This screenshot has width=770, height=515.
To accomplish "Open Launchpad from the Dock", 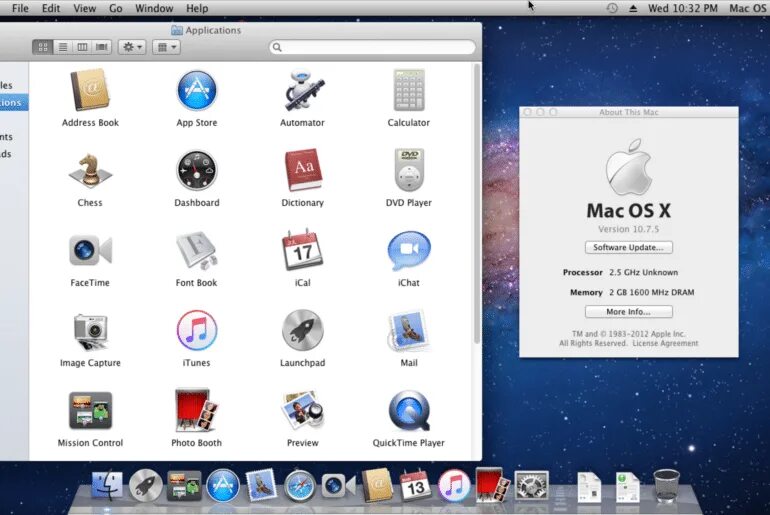I will (x=145, y=486).
